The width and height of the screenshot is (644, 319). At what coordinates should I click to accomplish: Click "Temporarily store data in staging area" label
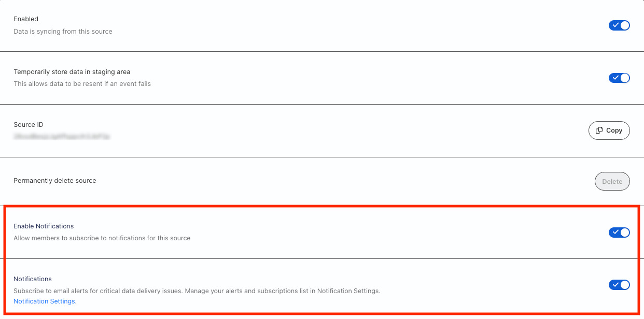72,72
